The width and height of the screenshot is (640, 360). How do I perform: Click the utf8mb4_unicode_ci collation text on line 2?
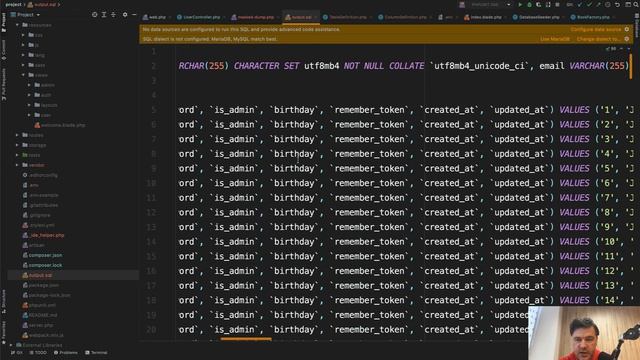[479, 66]
